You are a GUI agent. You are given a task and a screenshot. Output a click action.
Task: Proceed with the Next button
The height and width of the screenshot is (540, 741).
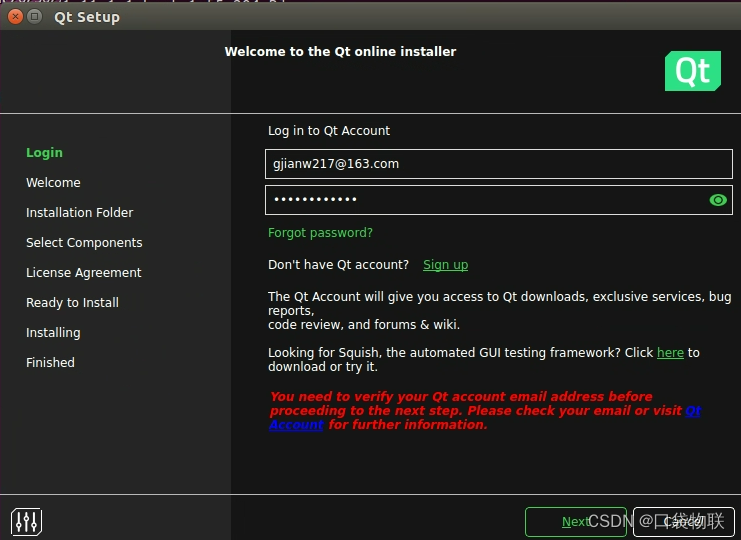click(x=576, y=522)
